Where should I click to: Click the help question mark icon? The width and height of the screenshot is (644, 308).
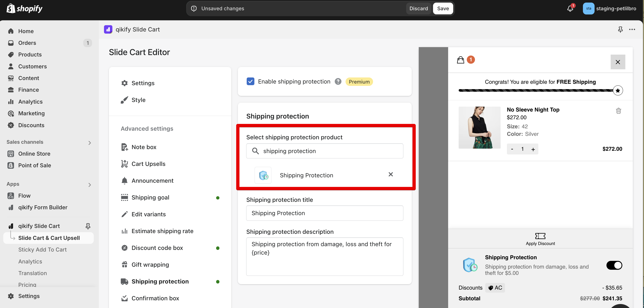click(338, 82)
